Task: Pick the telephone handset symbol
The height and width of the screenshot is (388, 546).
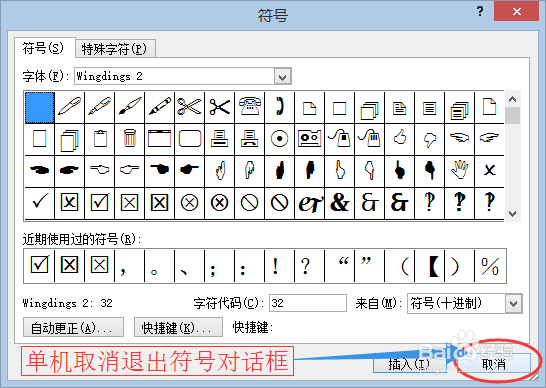Action: click(x=279, y=107)
